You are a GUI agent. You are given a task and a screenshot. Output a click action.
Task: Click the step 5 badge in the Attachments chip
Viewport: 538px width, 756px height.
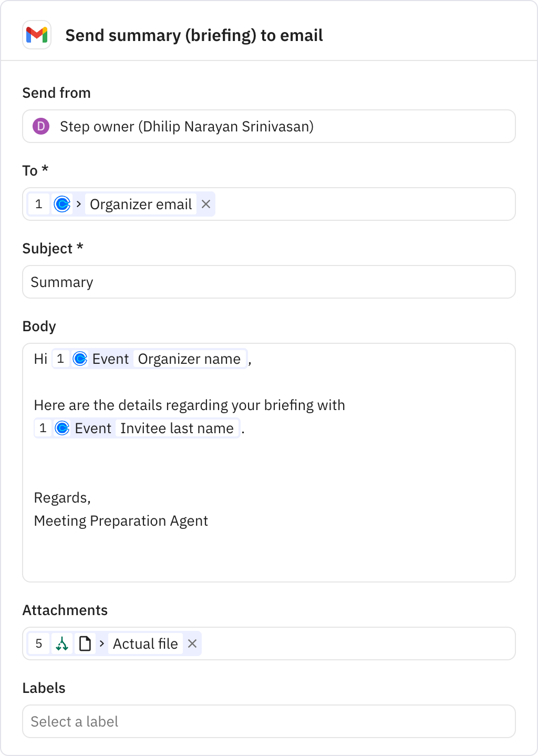click(x=38, y=643)
